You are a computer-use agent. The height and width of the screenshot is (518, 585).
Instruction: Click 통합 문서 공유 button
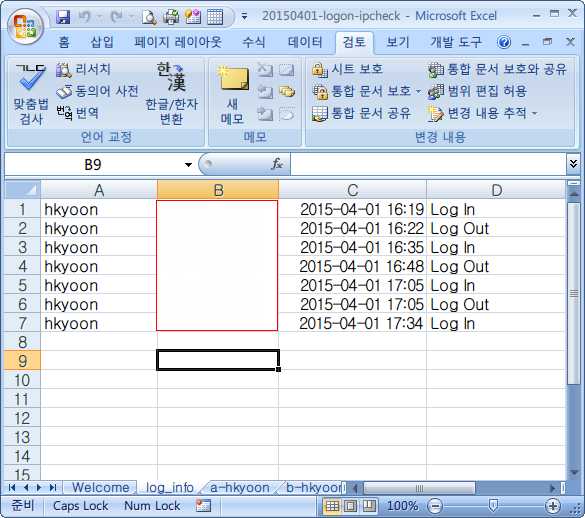362,113
